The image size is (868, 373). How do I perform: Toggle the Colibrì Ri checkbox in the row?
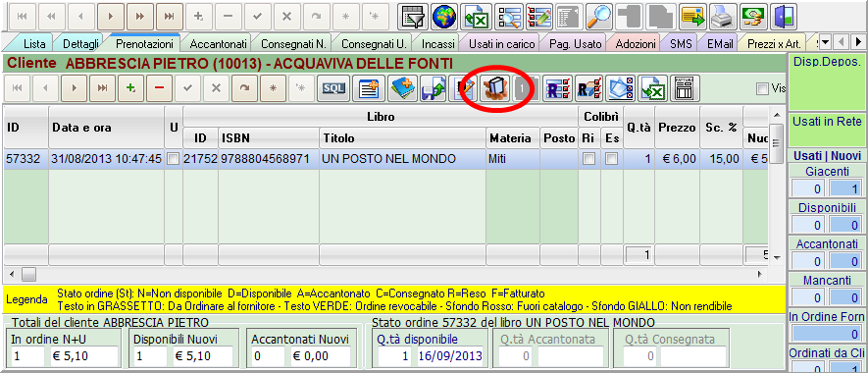pyautogui.click(x=589, y=159)
